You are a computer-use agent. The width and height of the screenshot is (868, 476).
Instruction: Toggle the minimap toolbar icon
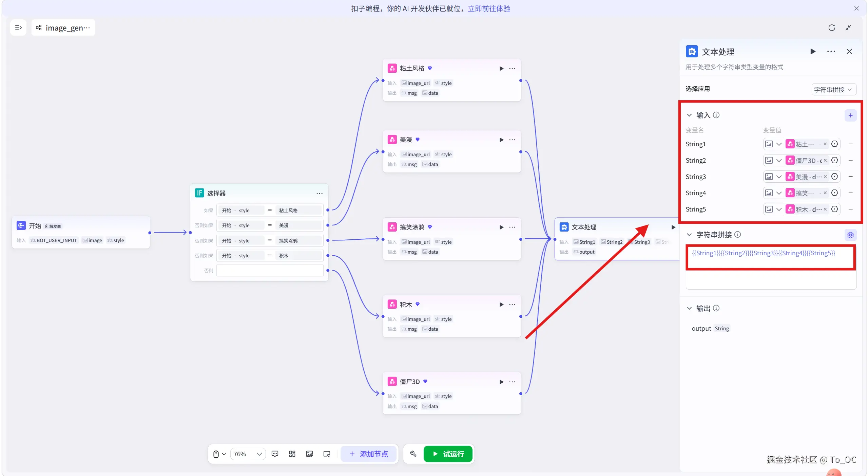click(327, 454)
